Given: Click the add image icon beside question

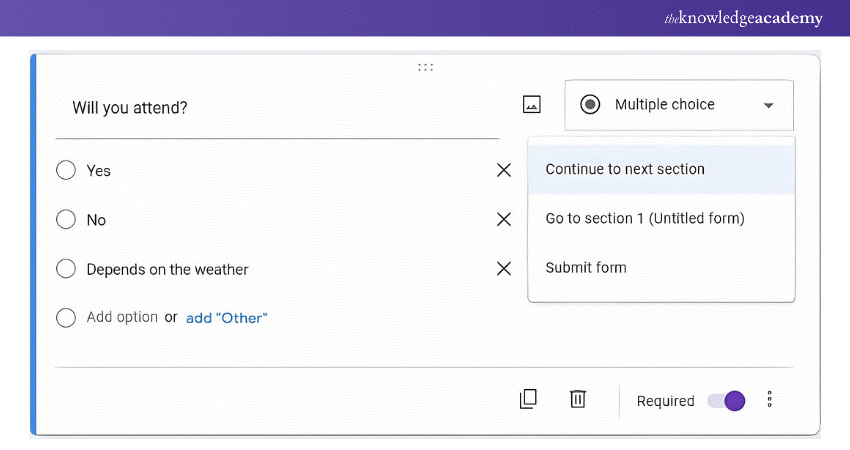Looking at the screenshot, I should (x=532, y=105).
